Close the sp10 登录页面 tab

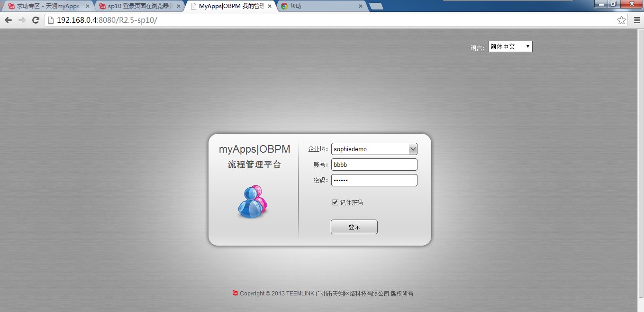point(178,6)
